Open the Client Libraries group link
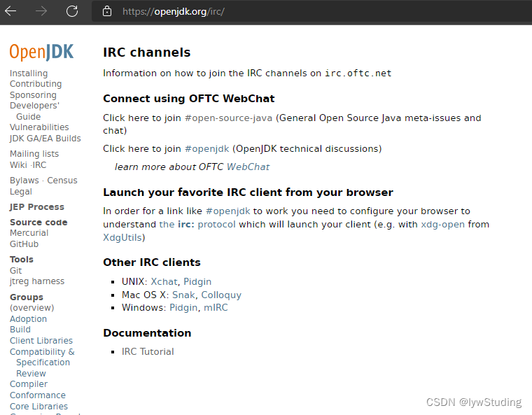 41,341
